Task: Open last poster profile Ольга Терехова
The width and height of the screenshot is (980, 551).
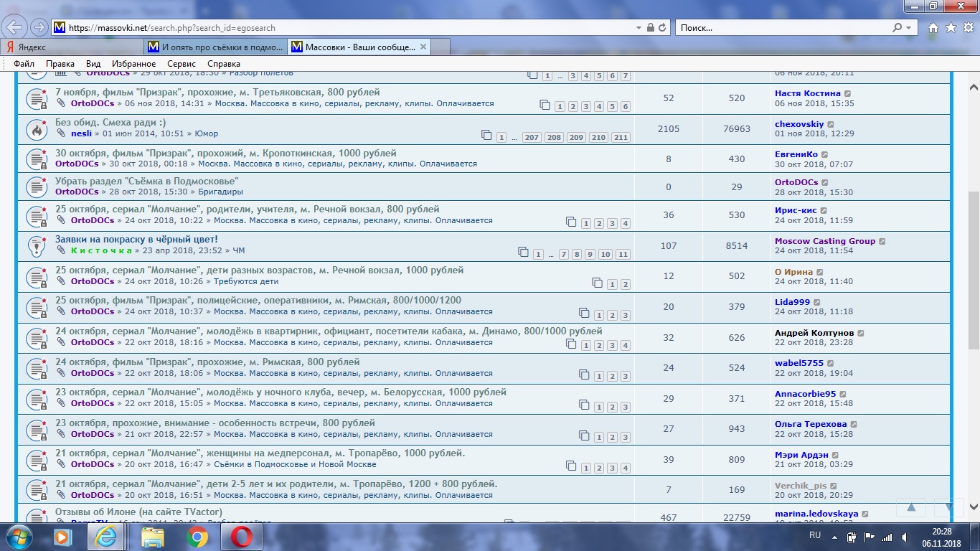Action: (x=811, y=425)
